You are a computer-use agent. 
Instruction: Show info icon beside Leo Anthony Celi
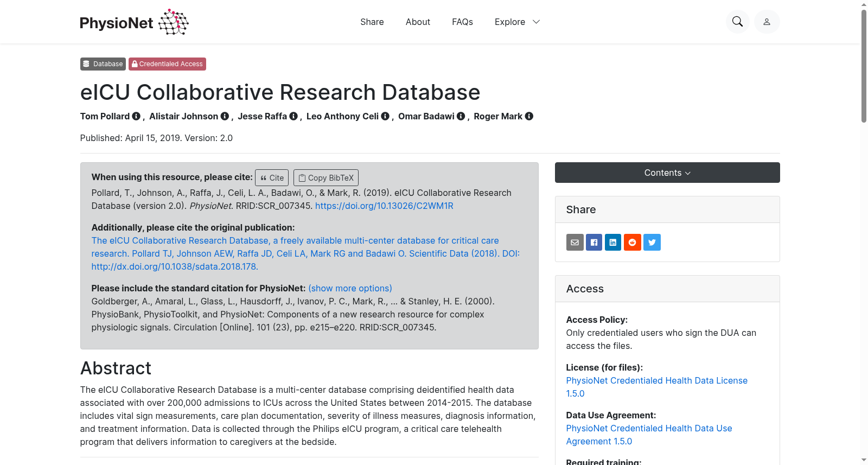click(385, 116)
